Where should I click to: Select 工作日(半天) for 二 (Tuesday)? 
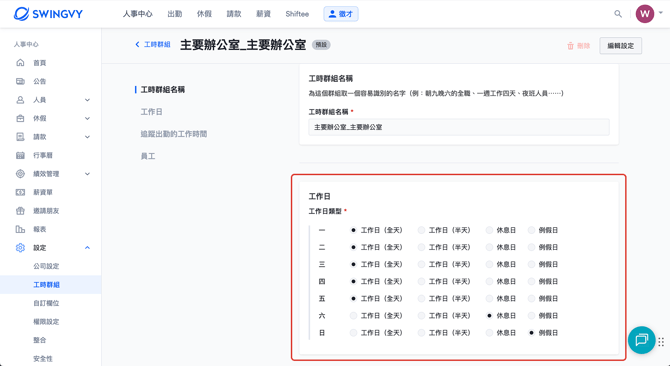[421, 247]
